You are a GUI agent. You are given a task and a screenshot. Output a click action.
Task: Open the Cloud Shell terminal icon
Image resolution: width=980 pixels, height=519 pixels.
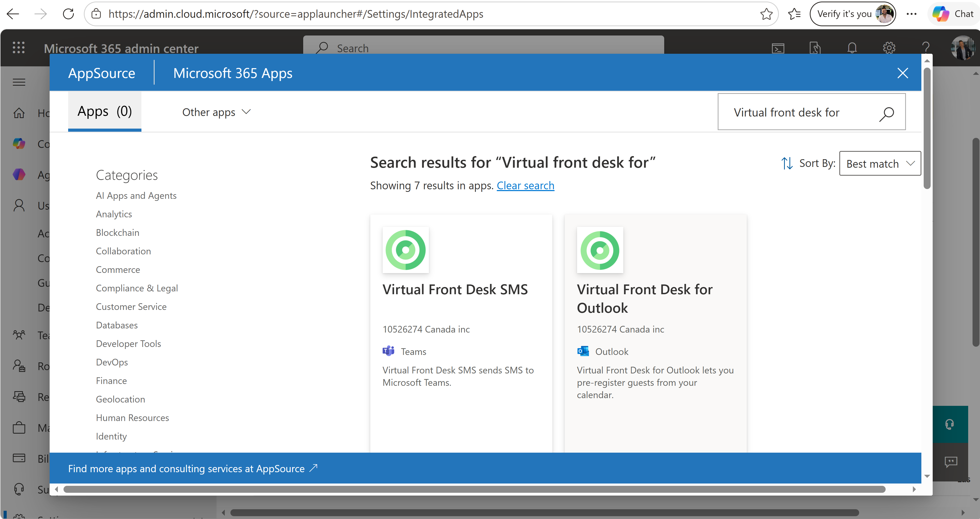point(778,48)
